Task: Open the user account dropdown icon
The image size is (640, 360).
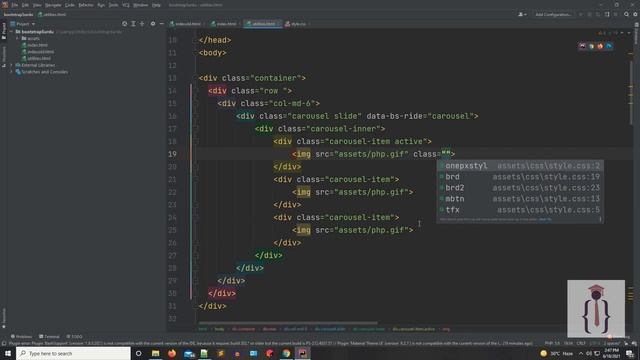Action: 522,14
